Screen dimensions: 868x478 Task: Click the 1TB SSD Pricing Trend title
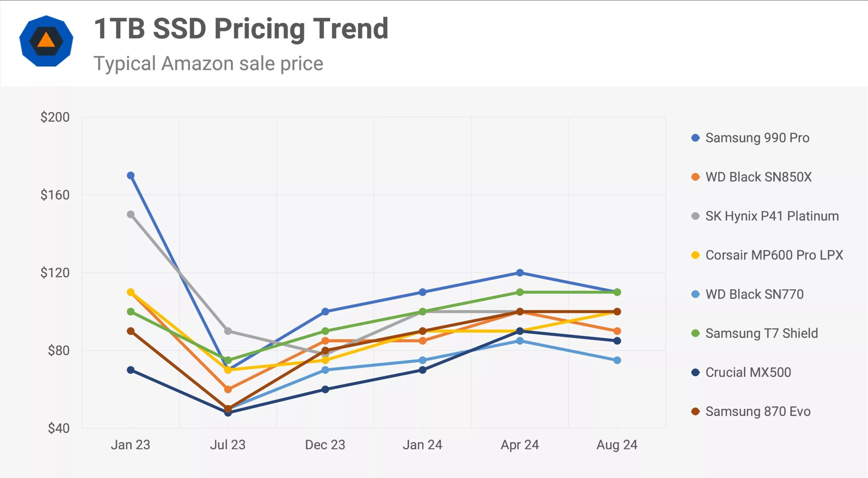[241, 29]
